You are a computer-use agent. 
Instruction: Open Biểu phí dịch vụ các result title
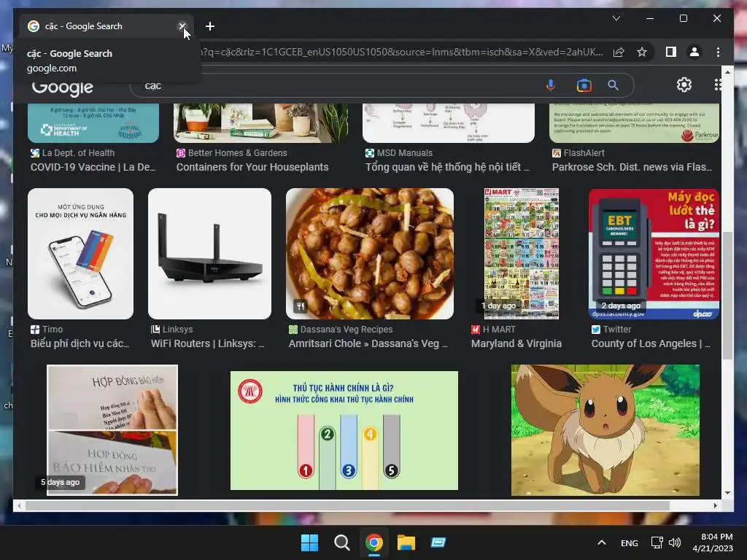pos(80,343)
